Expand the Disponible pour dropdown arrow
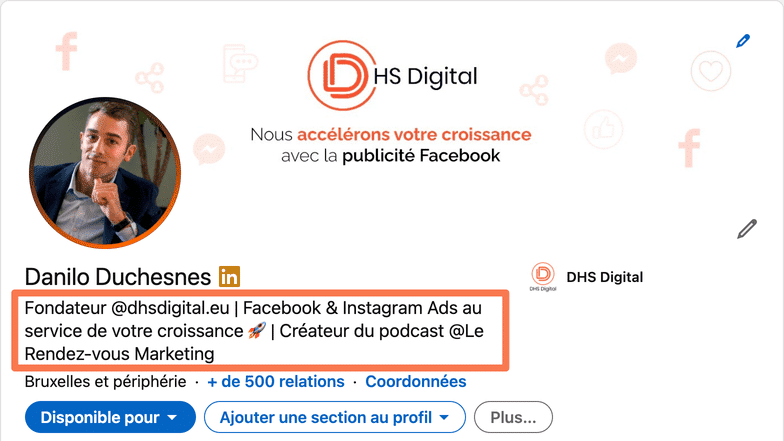Screen dimensions: 784x441 coord(172,418)
